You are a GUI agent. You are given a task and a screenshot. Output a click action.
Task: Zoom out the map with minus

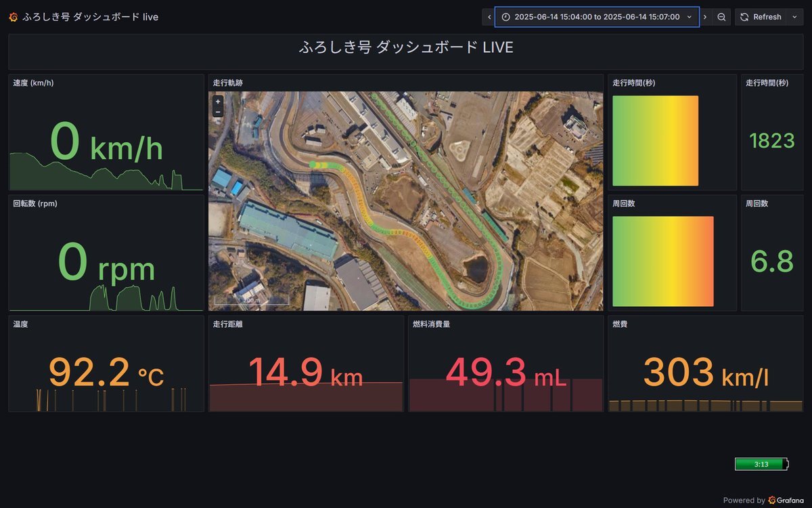218,112
